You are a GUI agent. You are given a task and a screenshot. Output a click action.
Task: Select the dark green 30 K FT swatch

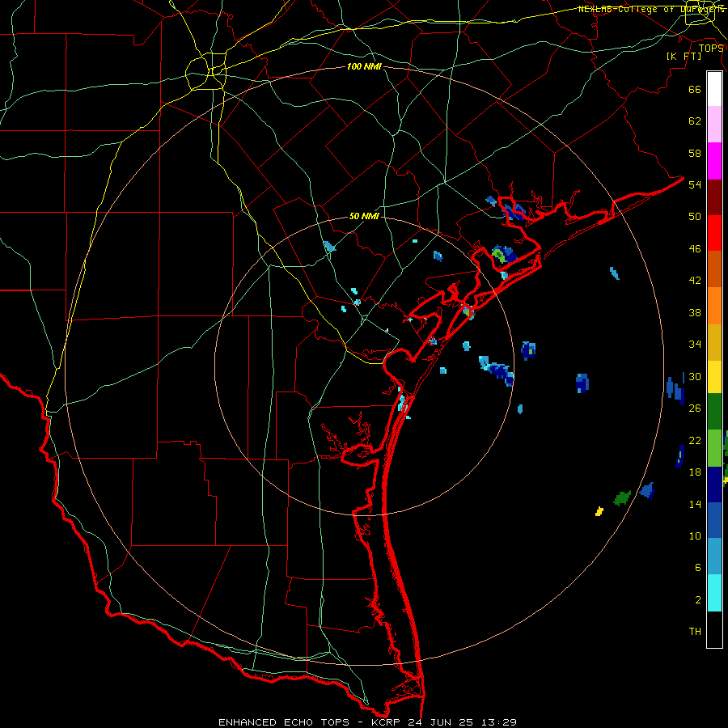pos(714,412)
